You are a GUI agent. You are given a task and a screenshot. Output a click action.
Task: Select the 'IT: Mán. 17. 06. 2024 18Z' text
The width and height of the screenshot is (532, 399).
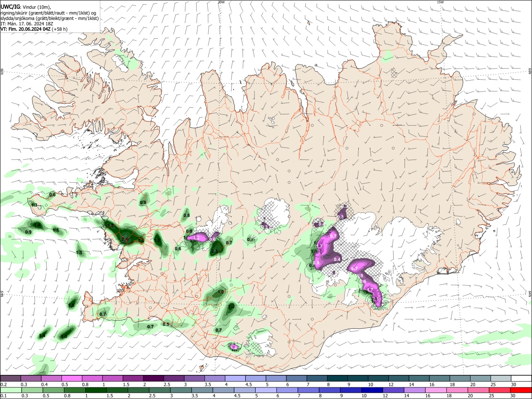[27, 24]
